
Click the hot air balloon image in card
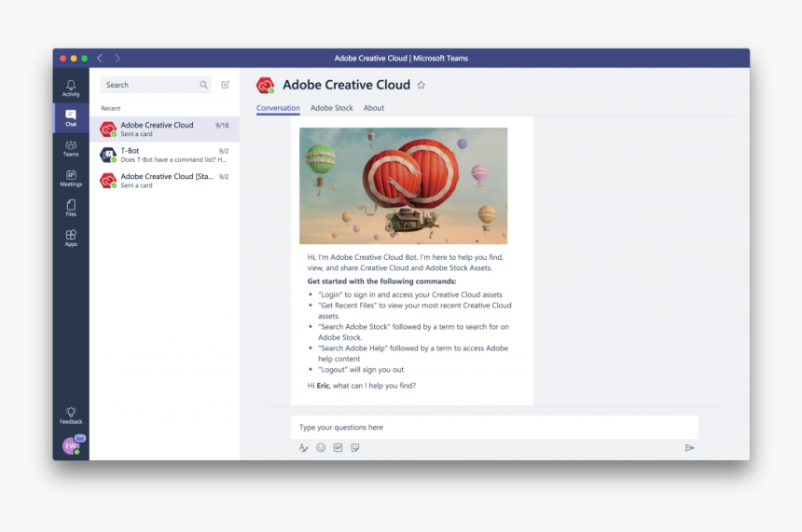[x=404, y=185]
